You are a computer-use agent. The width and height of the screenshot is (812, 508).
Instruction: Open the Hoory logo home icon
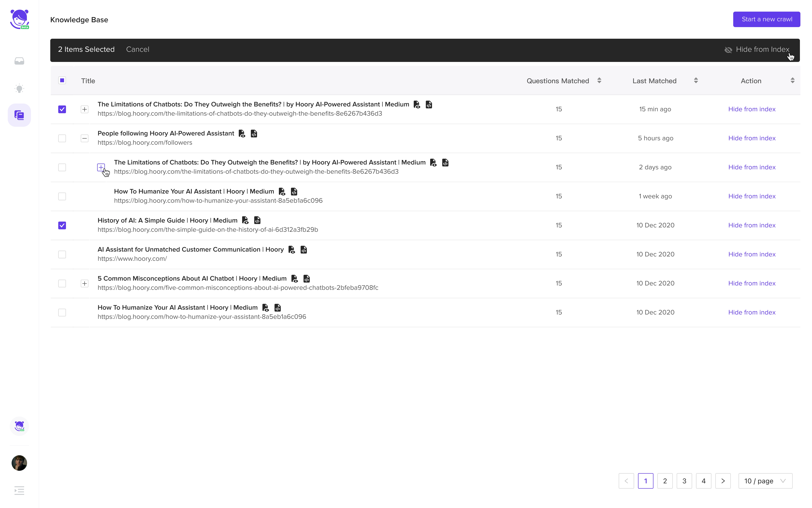click(x=19, y=19)
